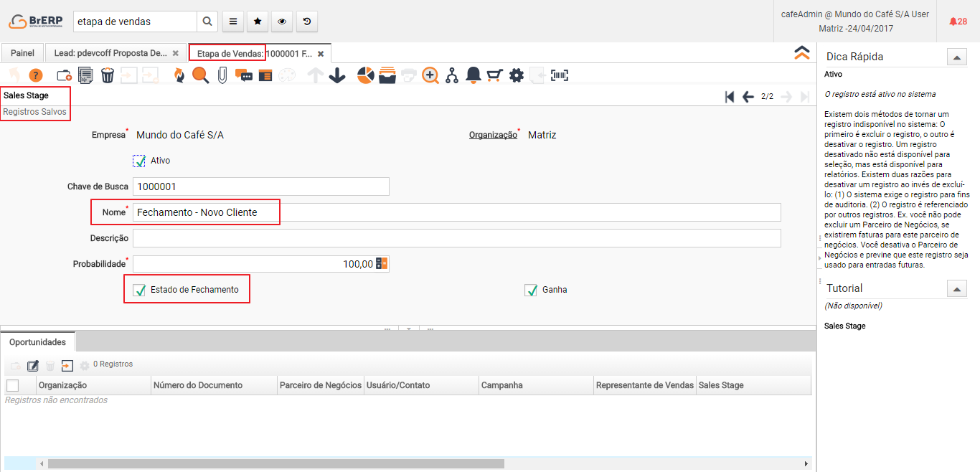Go to previous record with left arrow
This screenshot has width=980, height=472.
748,97
